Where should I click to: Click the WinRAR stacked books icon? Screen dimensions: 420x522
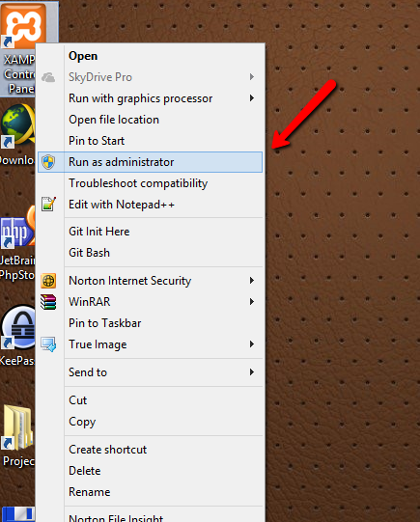pyautogui.click(x=48, y=302)
